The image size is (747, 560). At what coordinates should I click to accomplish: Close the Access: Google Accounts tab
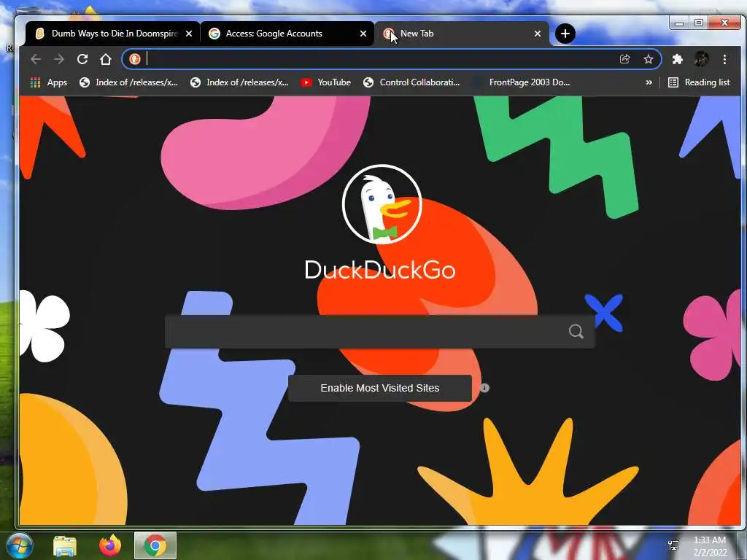[363, 34]
